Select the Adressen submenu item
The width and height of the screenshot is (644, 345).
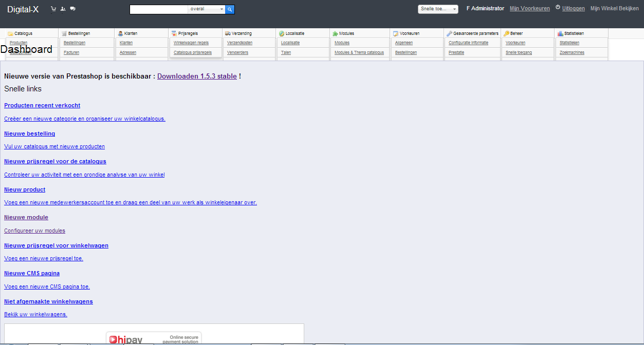click(x=128, y=52)
